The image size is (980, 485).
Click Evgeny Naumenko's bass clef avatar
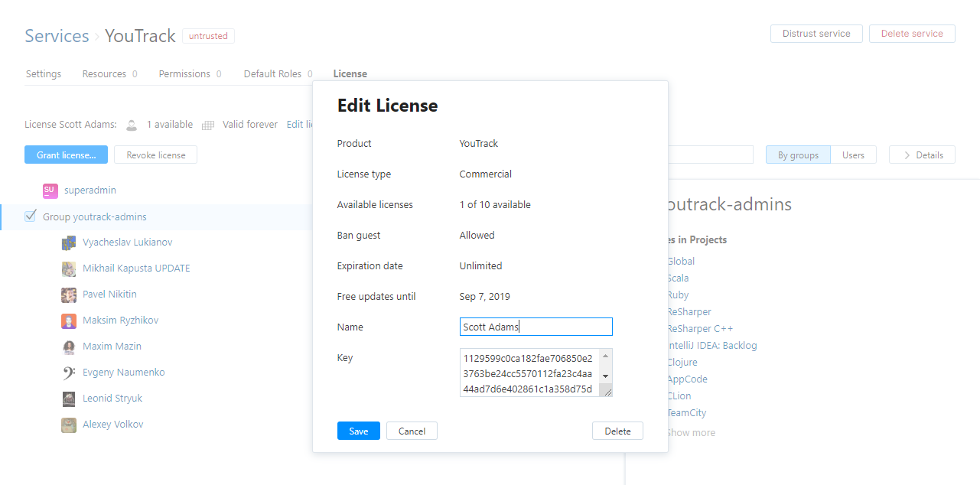(x=69, y=373)
